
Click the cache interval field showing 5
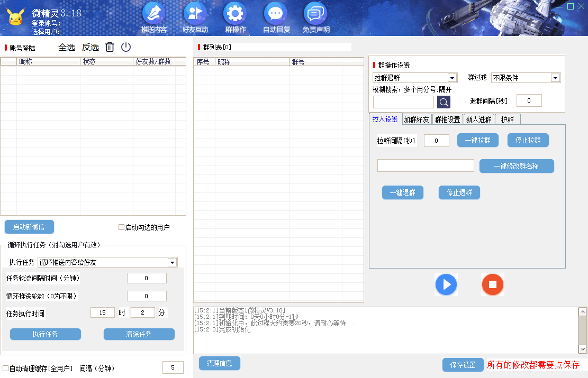tap(173, 367)
